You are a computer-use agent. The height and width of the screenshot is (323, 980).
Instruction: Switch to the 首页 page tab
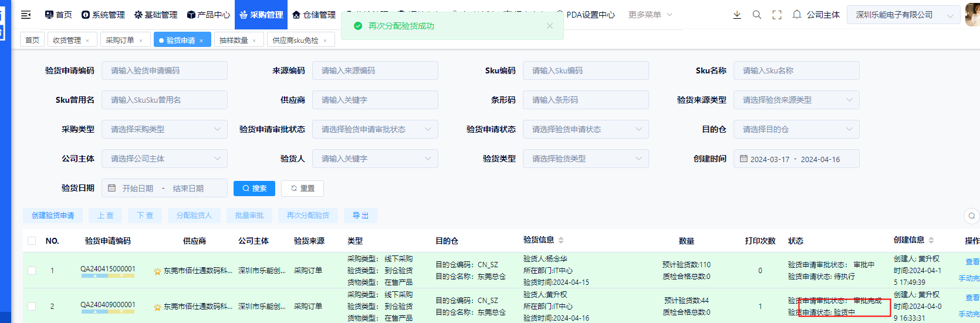[32, 40]
